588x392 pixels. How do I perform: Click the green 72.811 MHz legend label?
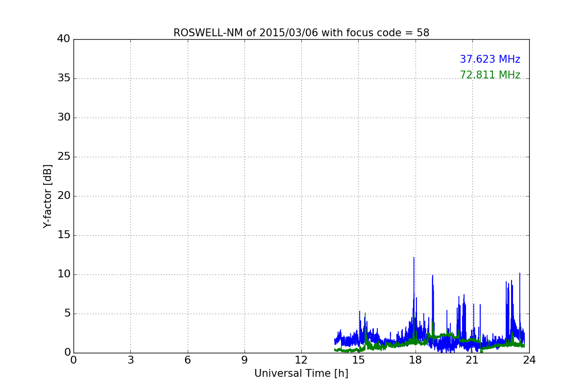click(490, 75)
